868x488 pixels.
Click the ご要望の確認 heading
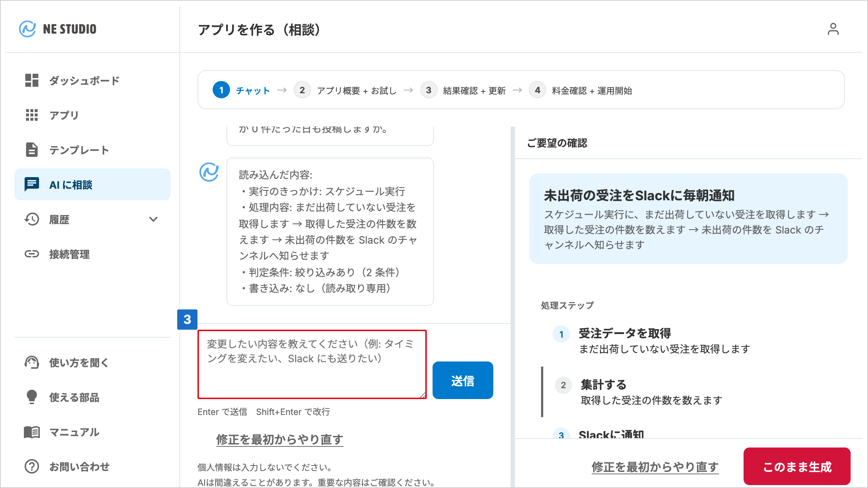(557, 143)
